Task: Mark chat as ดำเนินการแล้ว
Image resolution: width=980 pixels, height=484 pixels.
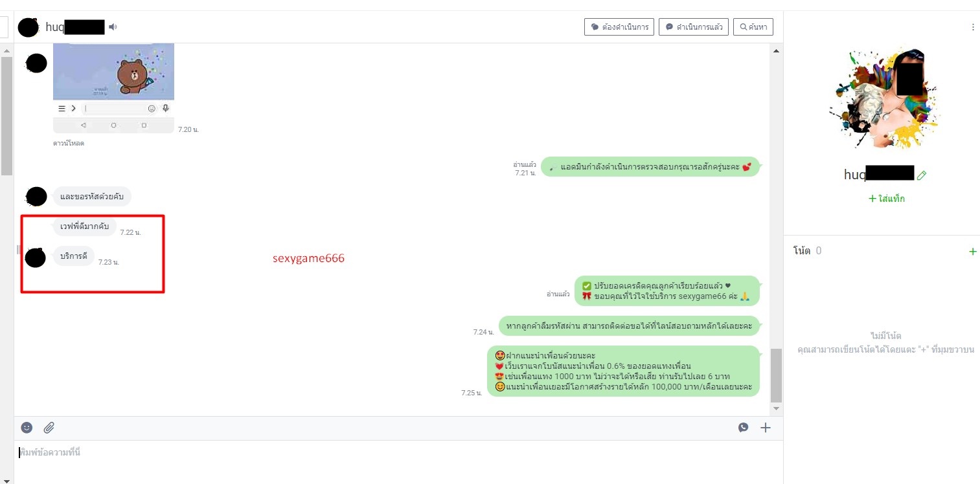Action: pos(694,27)
